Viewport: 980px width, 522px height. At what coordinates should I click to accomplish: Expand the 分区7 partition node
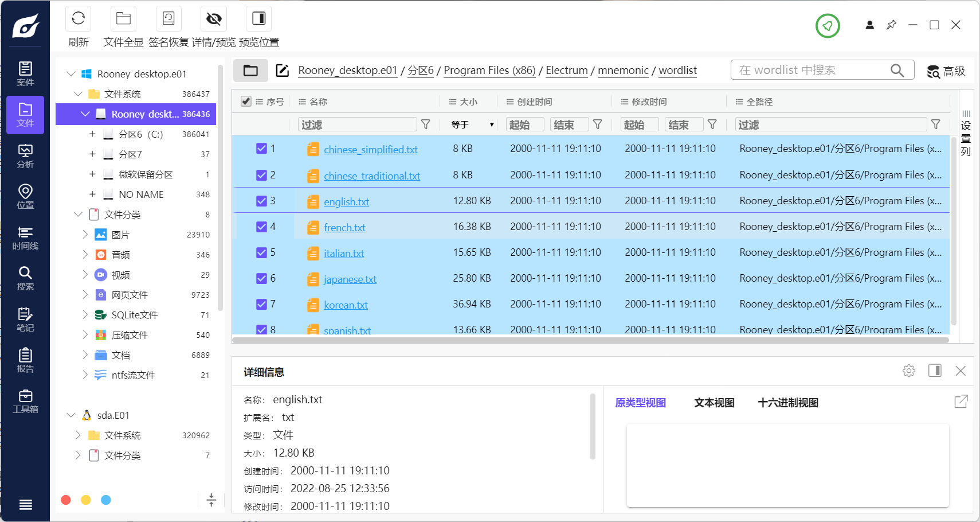(x=92, y=154)
